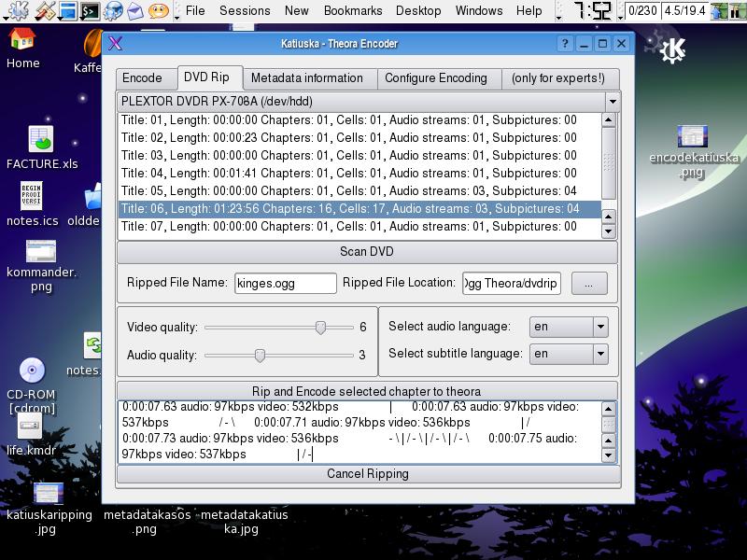Open the Sessions menu

pos(245,10)
